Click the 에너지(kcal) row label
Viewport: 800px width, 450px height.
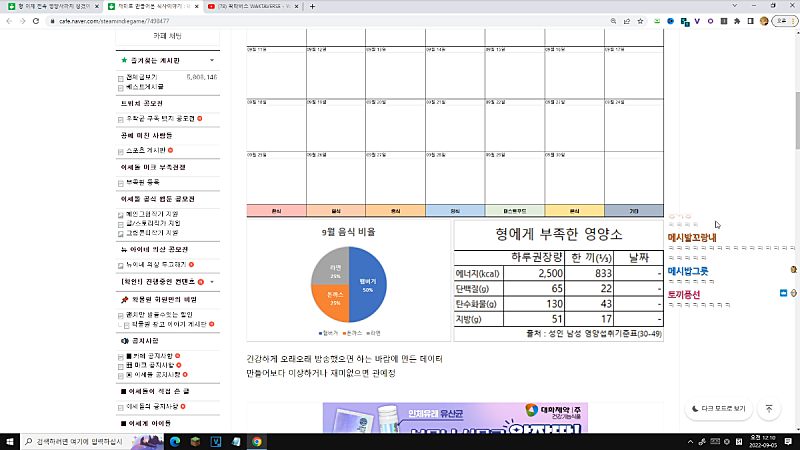point(478,273)
